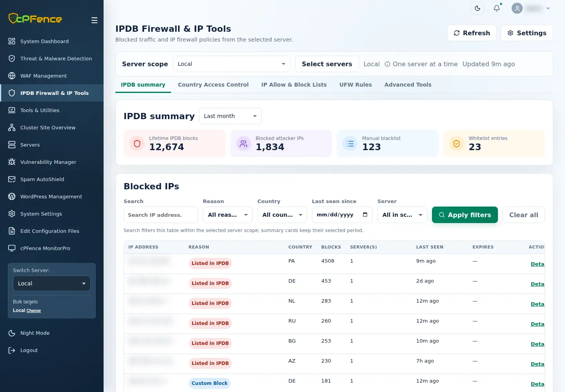The height and width of the screenshot is (392, 565).
Task: Switch to IP Allow & Block Lists tab
Action: click(294, 85)
